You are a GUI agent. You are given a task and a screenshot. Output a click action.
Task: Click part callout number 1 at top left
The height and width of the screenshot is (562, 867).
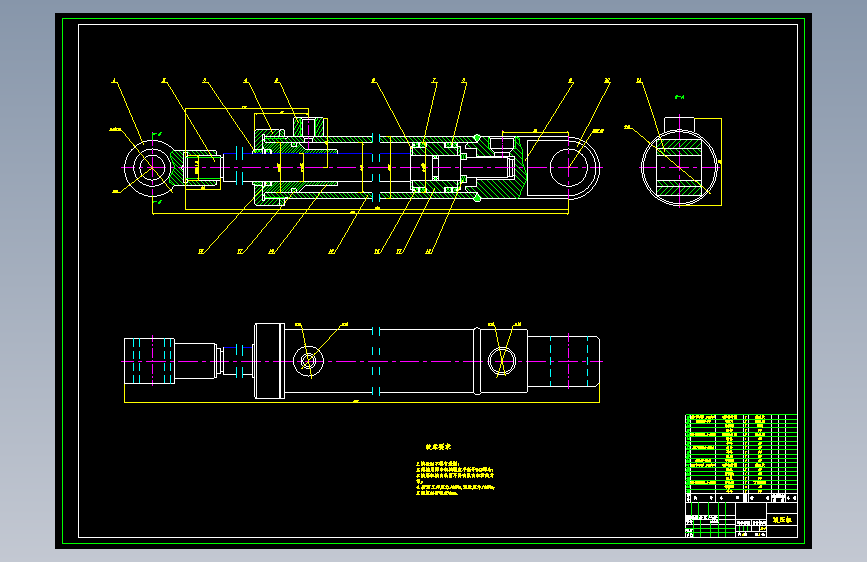click(114, 81)
